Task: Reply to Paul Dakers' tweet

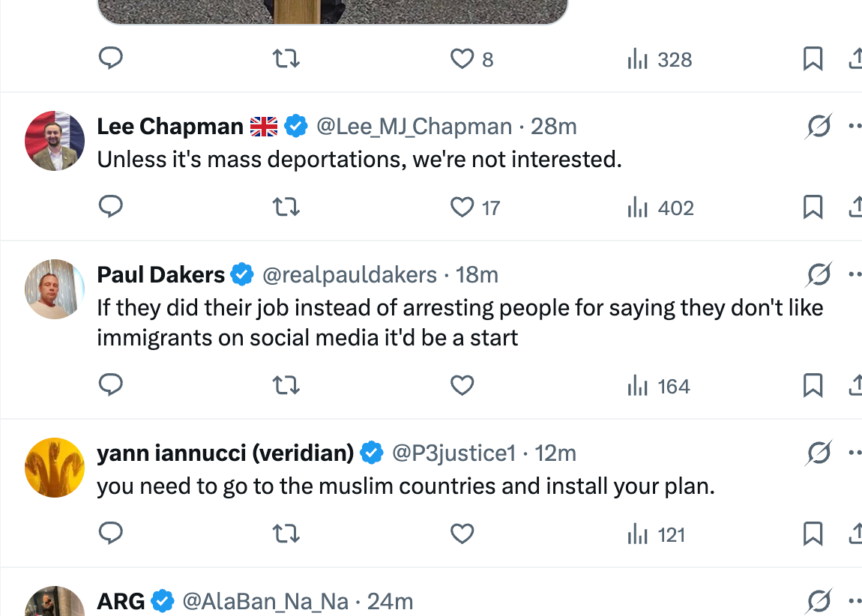Action: point(111,385)
